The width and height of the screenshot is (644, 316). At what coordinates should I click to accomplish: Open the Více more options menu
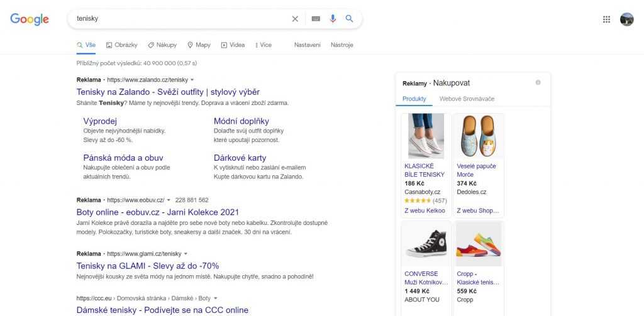pos(264,45)
